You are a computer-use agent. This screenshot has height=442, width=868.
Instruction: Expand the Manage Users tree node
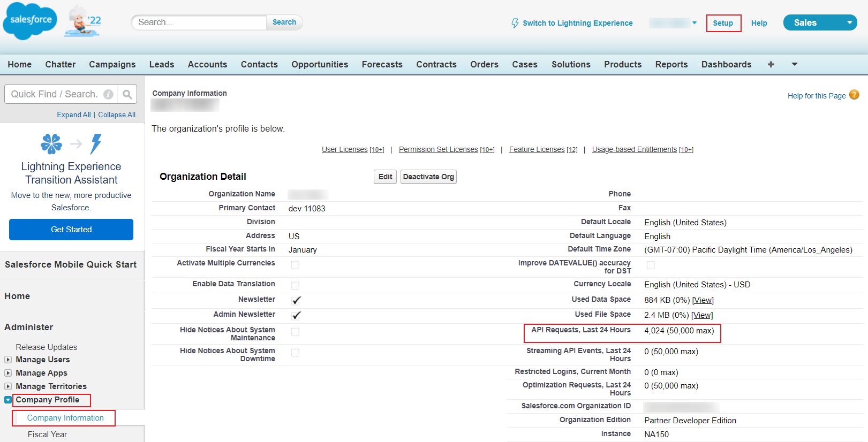(x=8, y=360)
